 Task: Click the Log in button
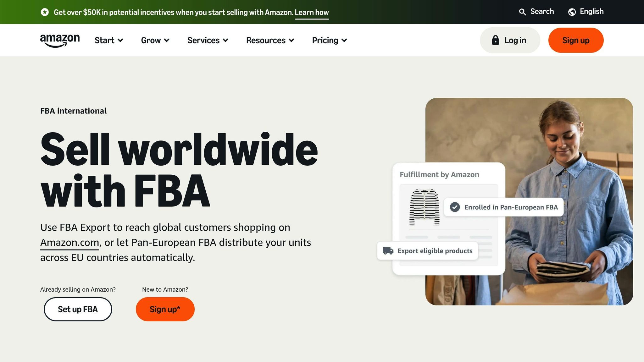pyautogui.click(x=510, y=40)
